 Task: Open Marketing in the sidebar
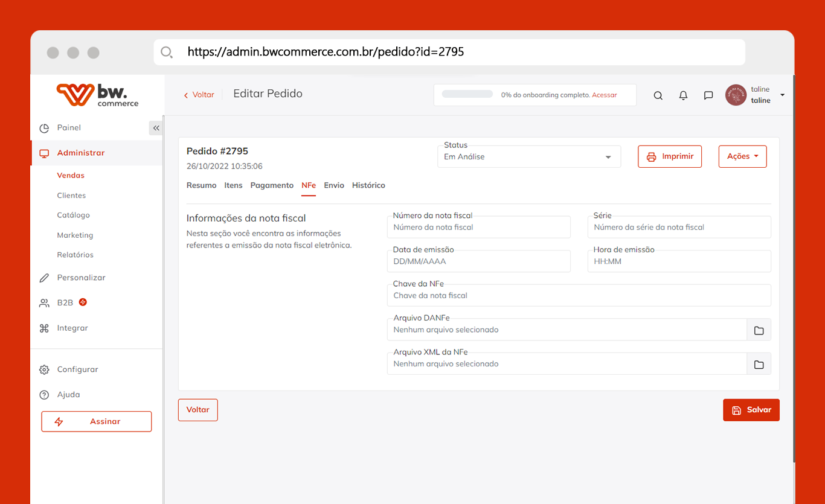click(x=75, y=235)
